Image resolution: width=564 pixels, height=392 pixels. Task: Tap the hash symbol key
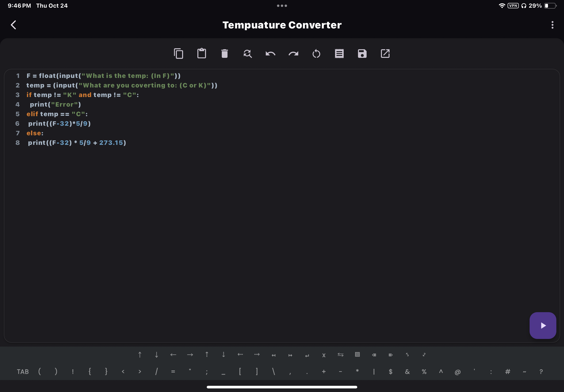coord(508,371)
